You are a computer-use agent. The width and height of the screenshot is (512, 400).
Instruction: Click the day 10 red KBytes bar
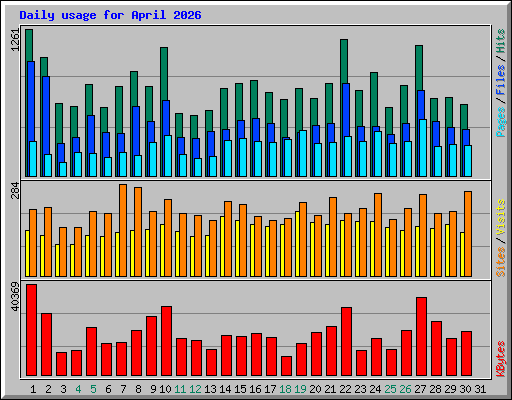[166, 341]
